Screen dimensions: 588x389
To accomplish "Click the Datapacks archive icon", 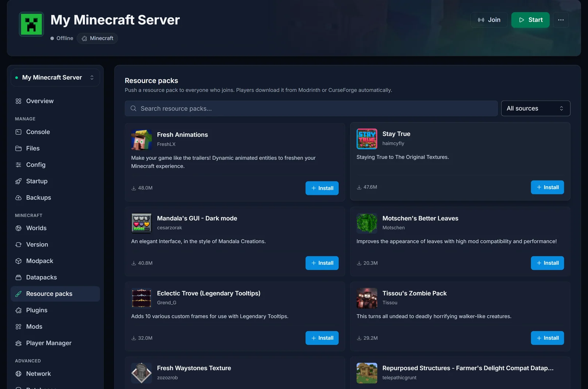I will point(18,277).
